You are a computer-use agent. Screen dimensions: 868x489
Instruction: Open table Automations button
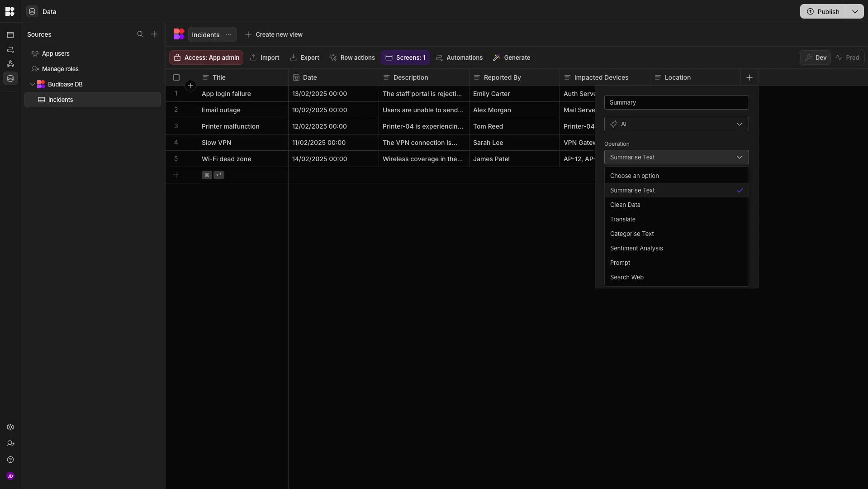pos(459,58)
